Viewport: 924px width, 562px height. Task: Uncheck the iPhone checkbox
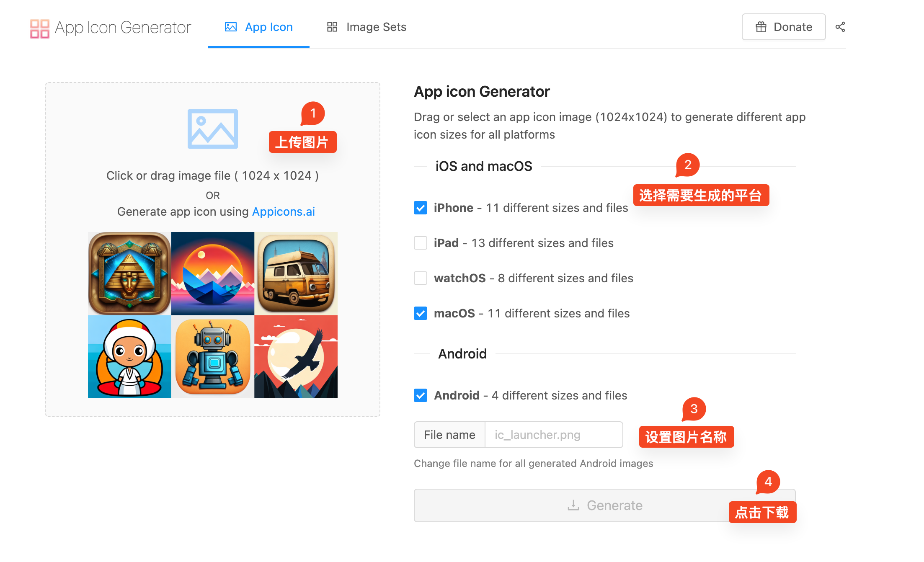pyautogui.click(x=421, y=208)
